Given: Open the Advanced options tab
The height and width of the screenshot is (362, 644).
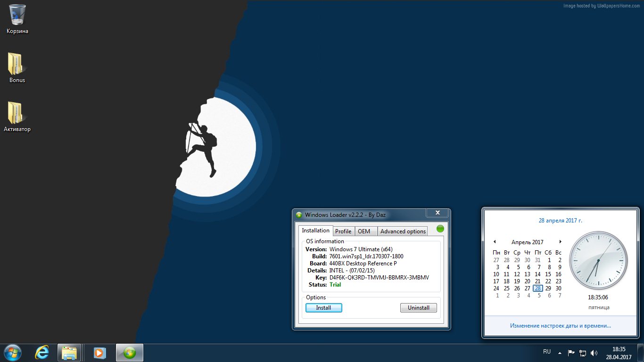Looking at the screenshot, I should 403,231.
